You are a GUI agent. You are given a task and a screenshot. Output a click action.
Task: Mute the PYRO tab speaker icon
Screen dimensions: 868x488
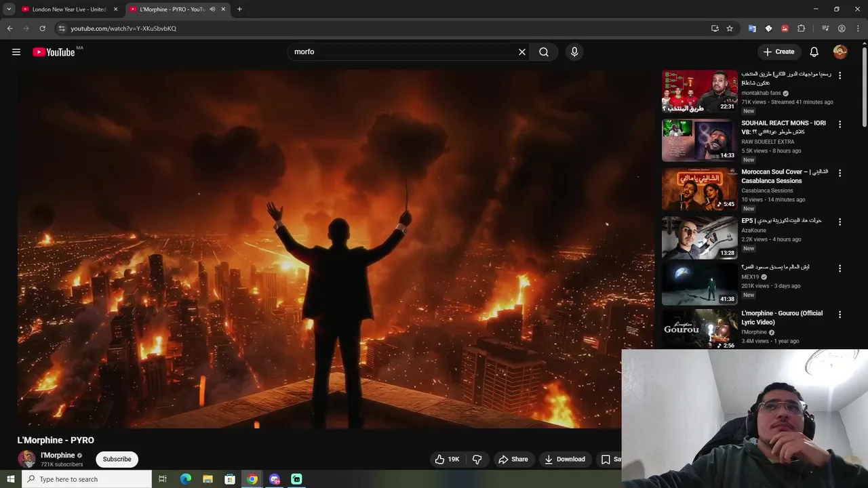[212, 9]
